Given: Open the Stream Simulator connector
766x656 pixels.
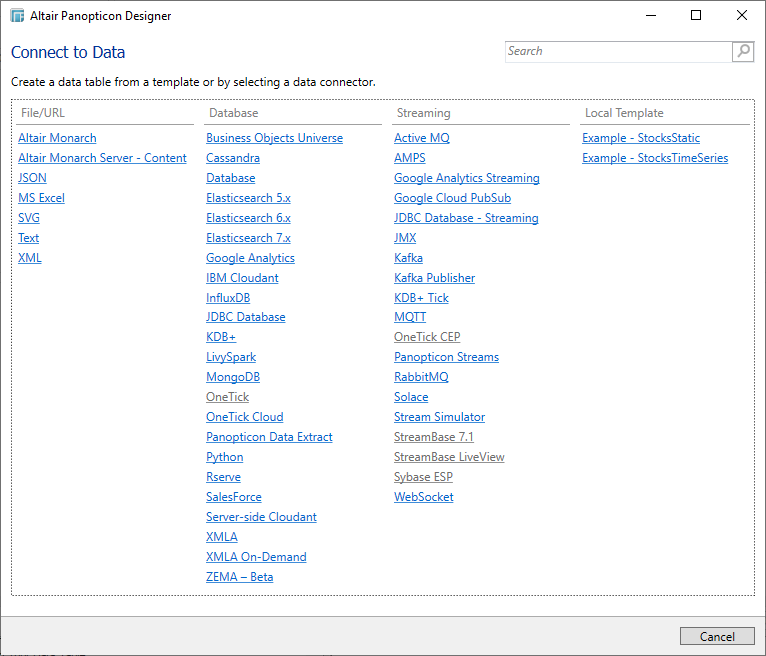Looking at the screenshot, I should click(439, 417).
